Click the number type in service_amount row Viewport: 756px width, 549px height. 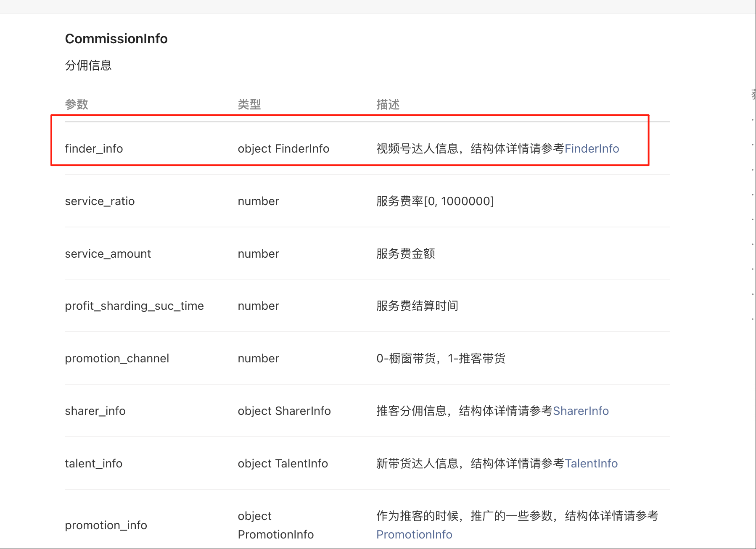click(x=258, y=253)
